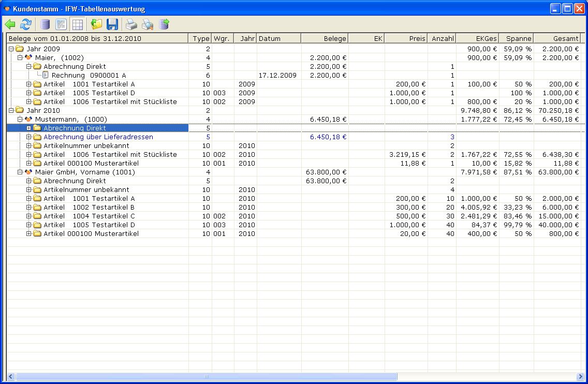Select Rechnung 0900001 A row
588x384 pixels.
click(89, 76)
